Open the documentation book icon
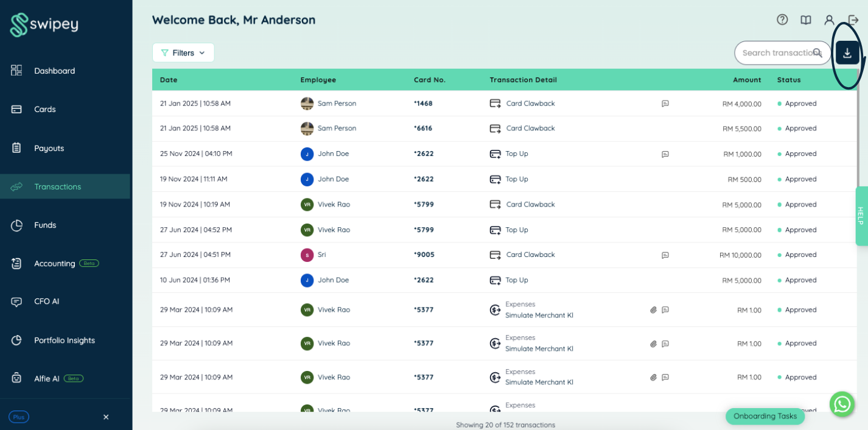The width and height of the screenshot is (868, 430). (x=806, y=19)
